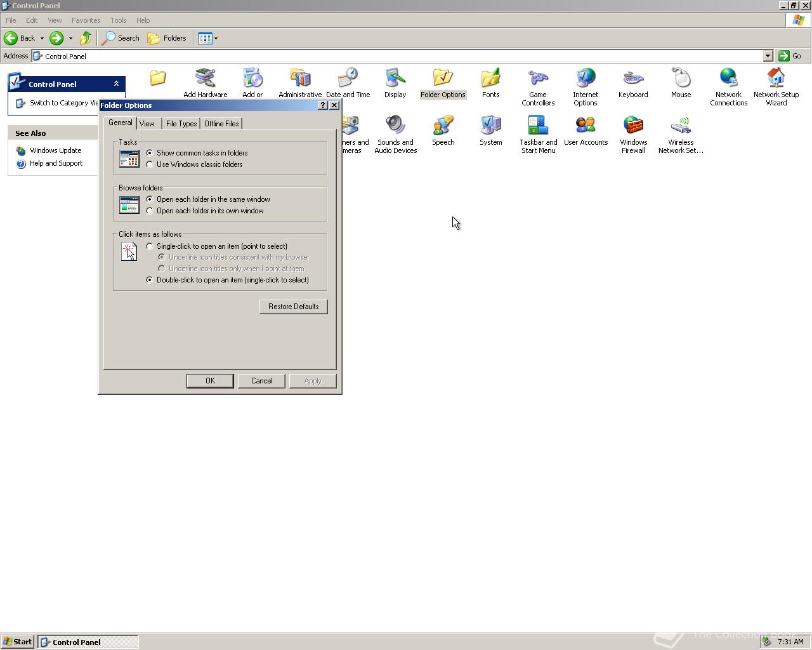Open the Start menu
The image size is (812, 650).
(17, 642)
